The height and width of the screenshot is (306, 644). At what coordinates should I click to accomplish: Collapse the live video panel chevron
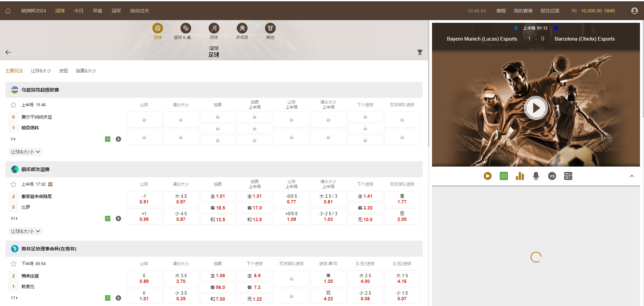[x=632, y=176]
